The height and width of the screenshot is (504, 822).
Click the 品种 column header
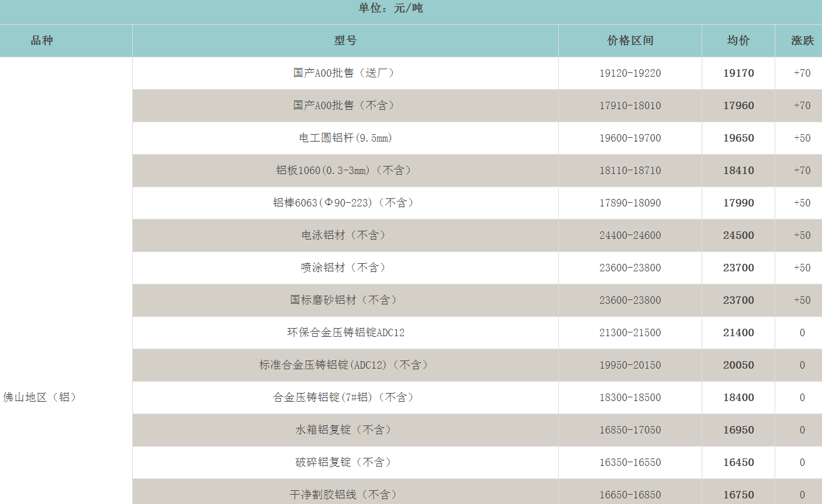coord(41,40)
